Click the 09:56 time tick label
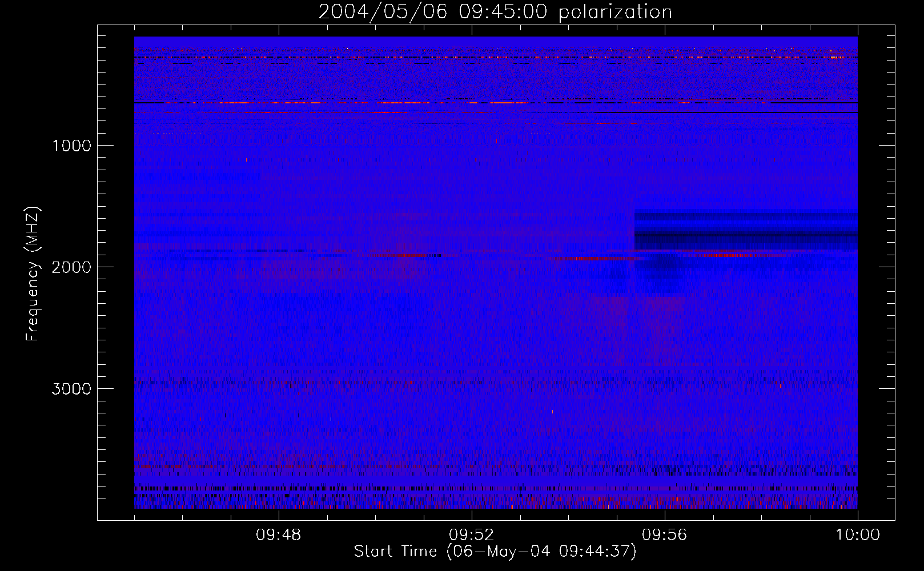This screenshot has width=924, height=571. click(x=664, y=535)
